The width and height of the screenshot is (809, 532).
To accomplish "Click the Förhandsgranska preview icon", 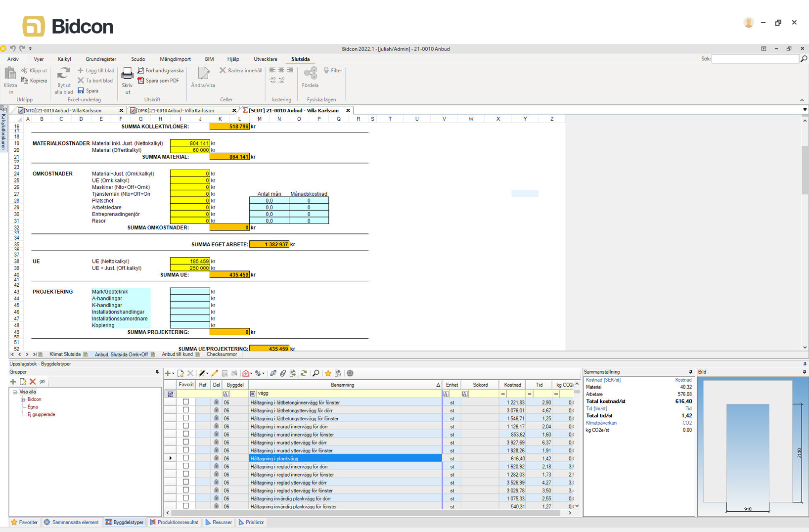I will 141,71.
